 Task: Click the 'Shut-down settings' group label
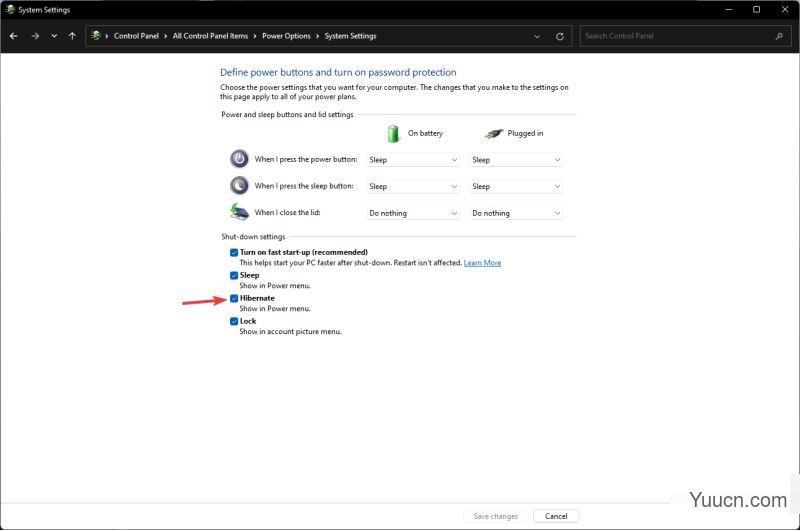[253, 237]
